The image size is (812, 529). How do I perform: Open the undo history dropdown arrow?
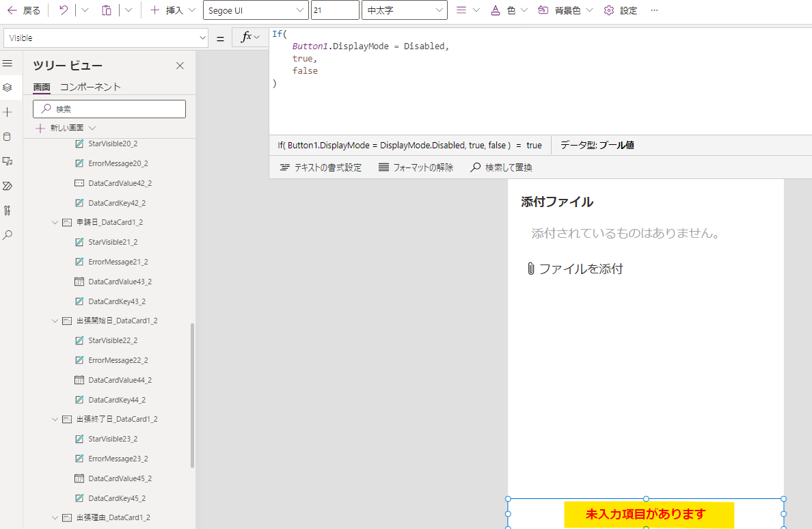point(85,10)
